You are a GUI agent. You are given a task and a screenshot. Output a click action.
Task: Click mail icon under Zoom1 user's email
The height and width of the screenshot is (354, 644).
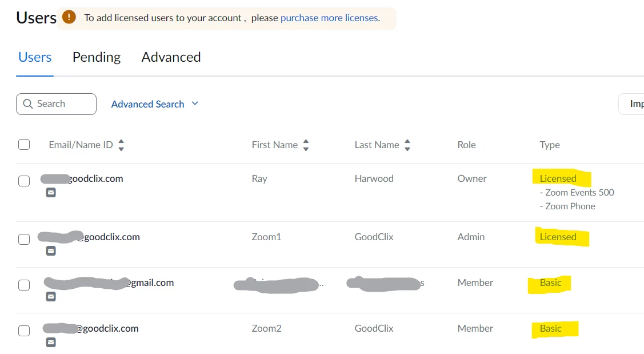click(x=51, y=251)
